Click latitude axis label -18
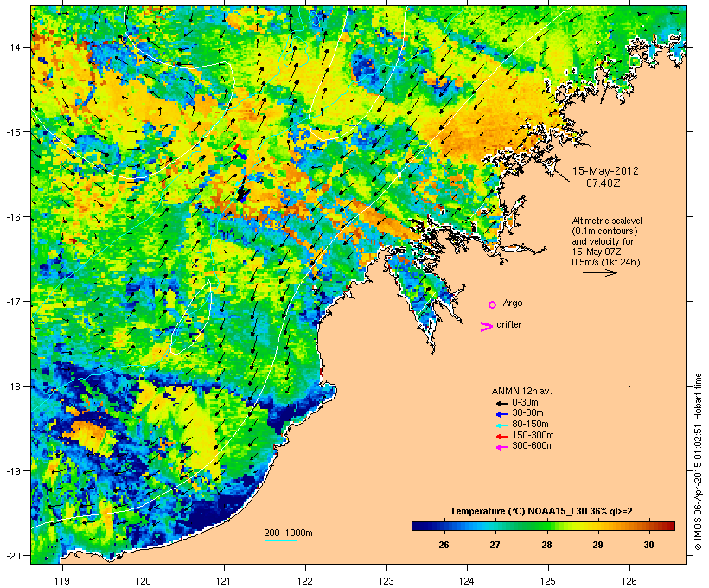Viewport: 709px width, 588px height. 12,387
